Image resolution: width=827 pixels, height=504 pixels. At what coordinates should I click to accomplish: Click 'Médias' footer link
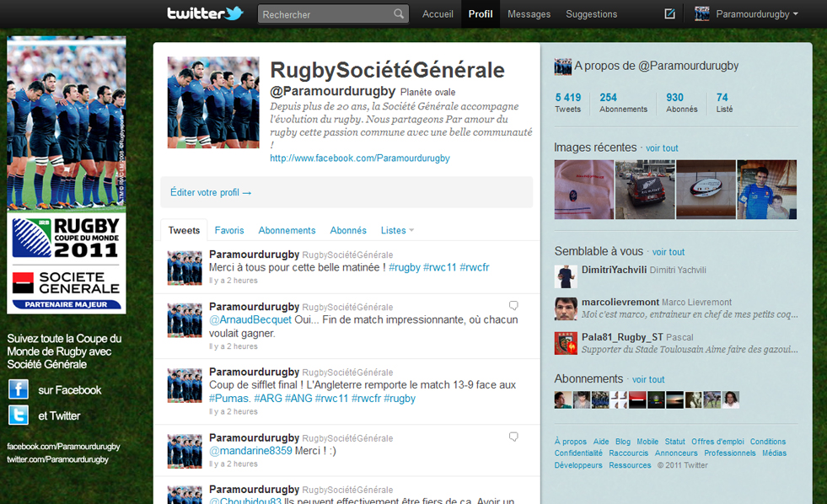[x=774, y=453]
